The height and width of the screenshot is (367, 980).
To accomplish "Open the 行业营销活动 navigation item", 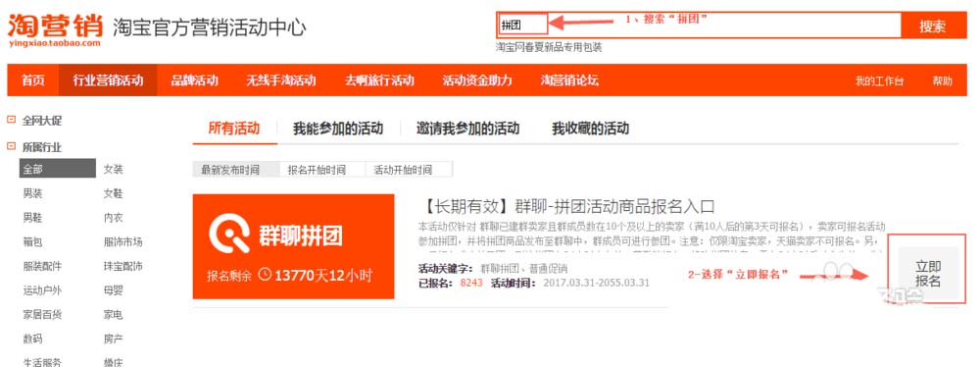I will [108, 80].
